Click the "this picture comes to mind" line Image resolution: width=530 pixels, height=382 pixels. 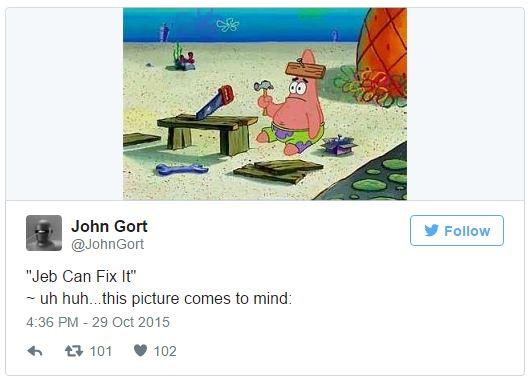pyautogui.click(x=159, y=299)
